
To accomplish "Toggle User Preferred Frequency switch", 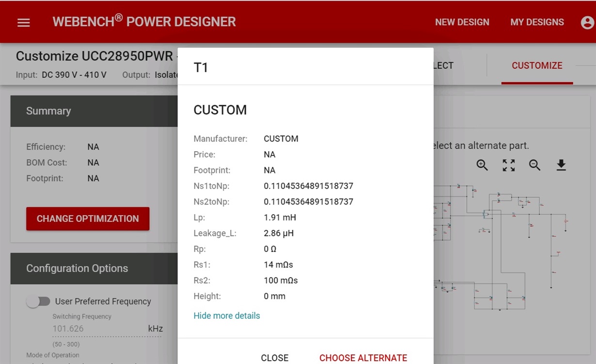I will click(x=38, y=301).
